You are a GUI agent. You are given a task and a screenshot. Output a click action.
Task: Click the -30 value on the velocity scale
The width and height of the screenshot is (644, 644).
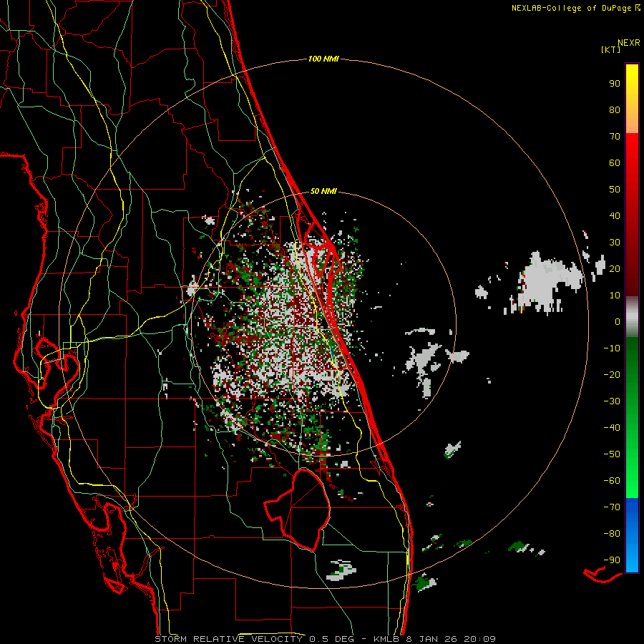pos(612,401)
